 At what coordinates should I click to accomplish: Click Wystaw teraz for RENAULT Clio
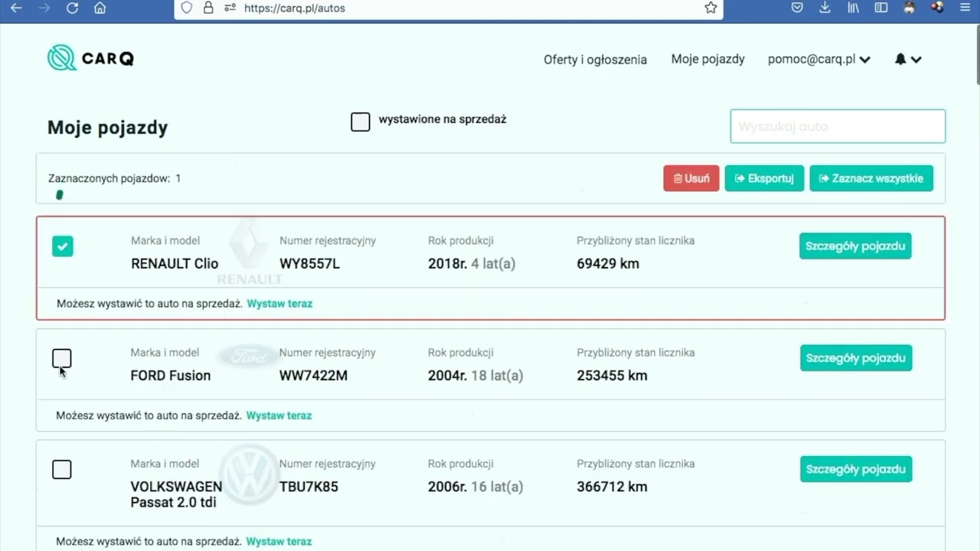click(x=279, y=304)
